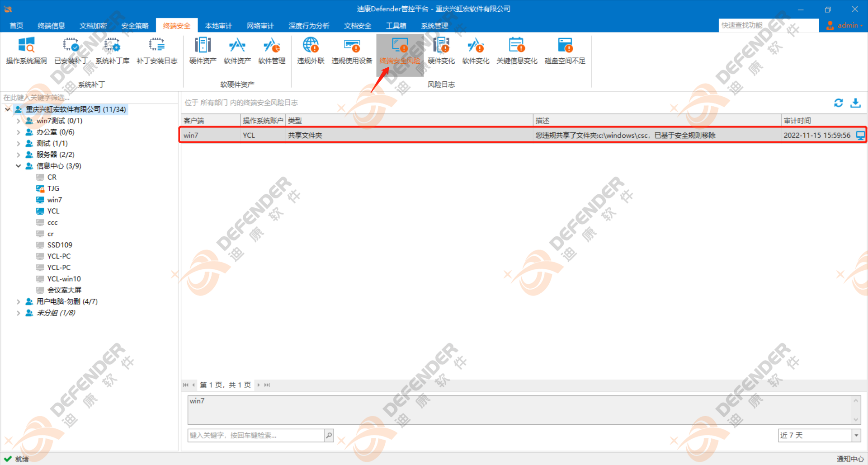Image resolution: width=868 pixels, height=465 pixels.
Task: Expand the 办公室 department node
Action: [x=19, y=132]
